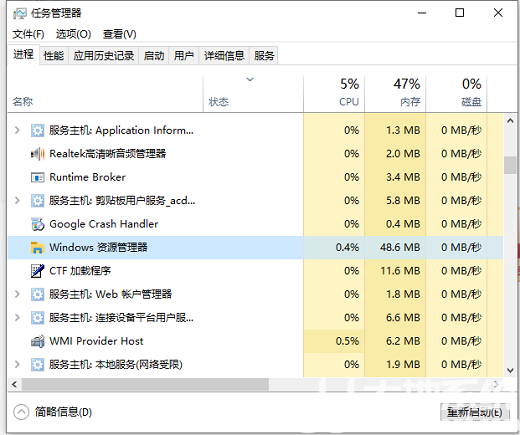Screen dimensions: 520x435
Task: Open the 文件(F) menu
Action: tap(28, 34)
